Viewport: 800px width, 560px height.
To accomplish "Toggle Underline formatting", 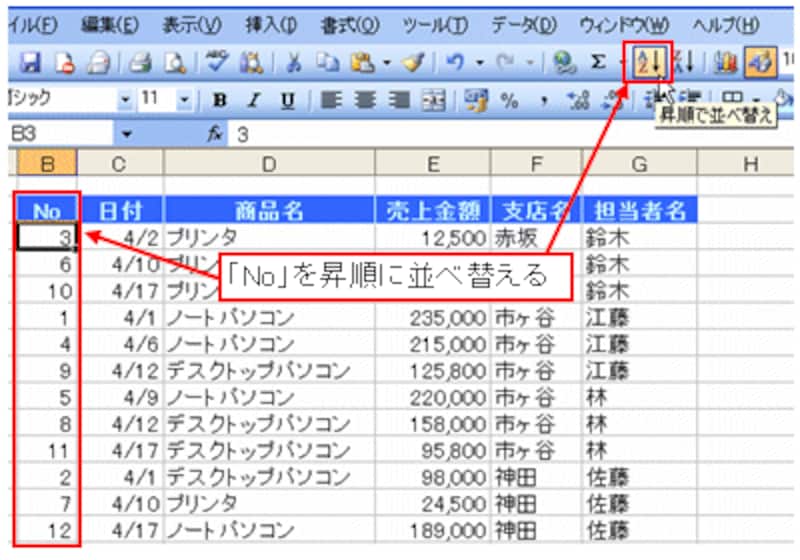I will click(287, 100).
